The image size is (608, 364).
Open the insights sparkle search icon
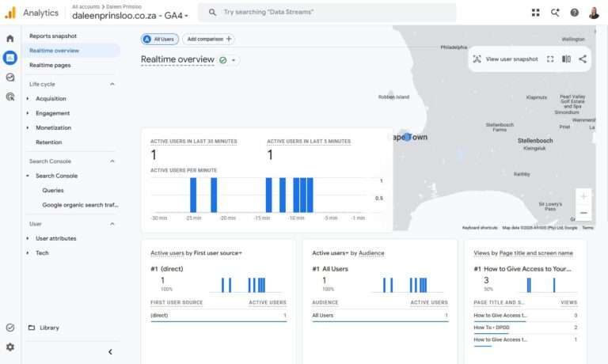point(555,13)
